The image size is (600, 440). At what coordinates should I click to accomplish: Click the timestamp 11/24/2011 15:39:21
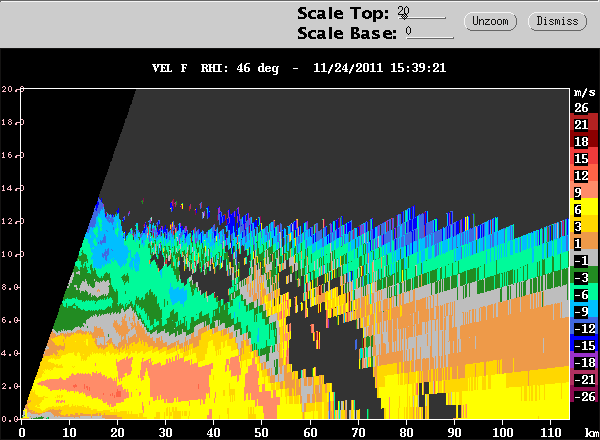pyautogui.click(x=380, y=68)
